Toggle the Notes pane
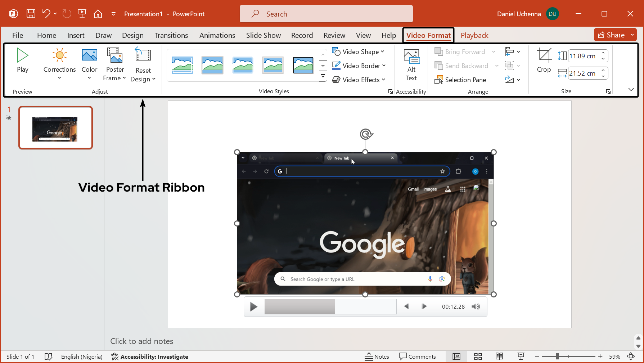This screenshot has height=363, width=644. pos(377,357)
